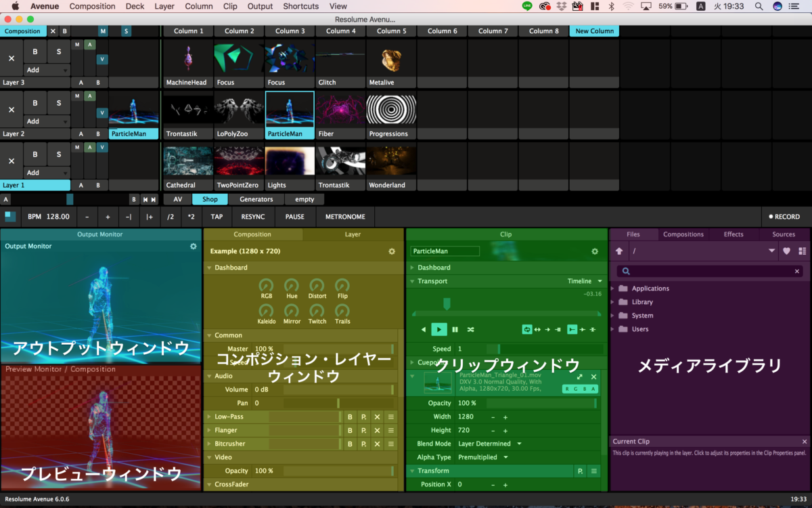Open Transform presets P button
This screenshot has height=508, width=812.
click(x=581, y=471)
